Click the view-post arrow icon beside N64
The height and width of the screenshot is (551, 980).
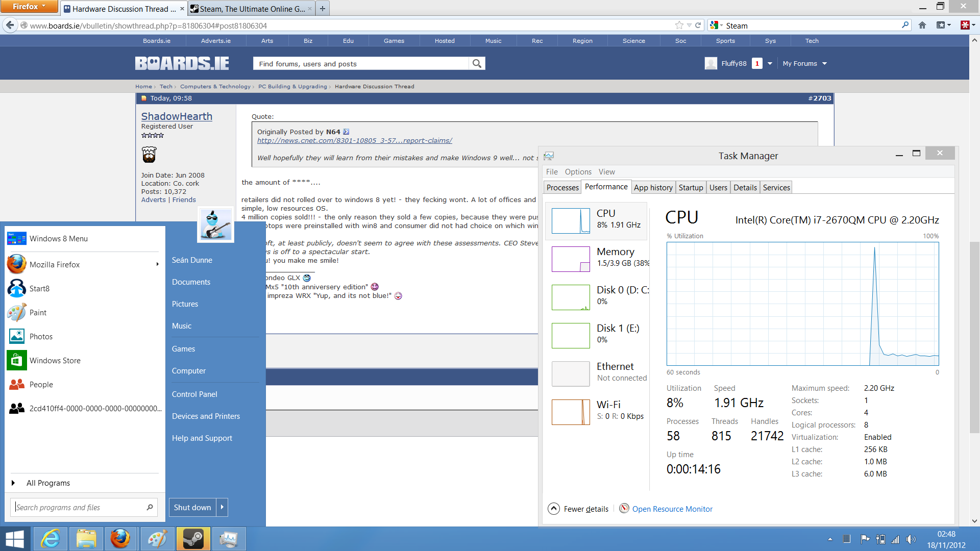click(346, 132)
